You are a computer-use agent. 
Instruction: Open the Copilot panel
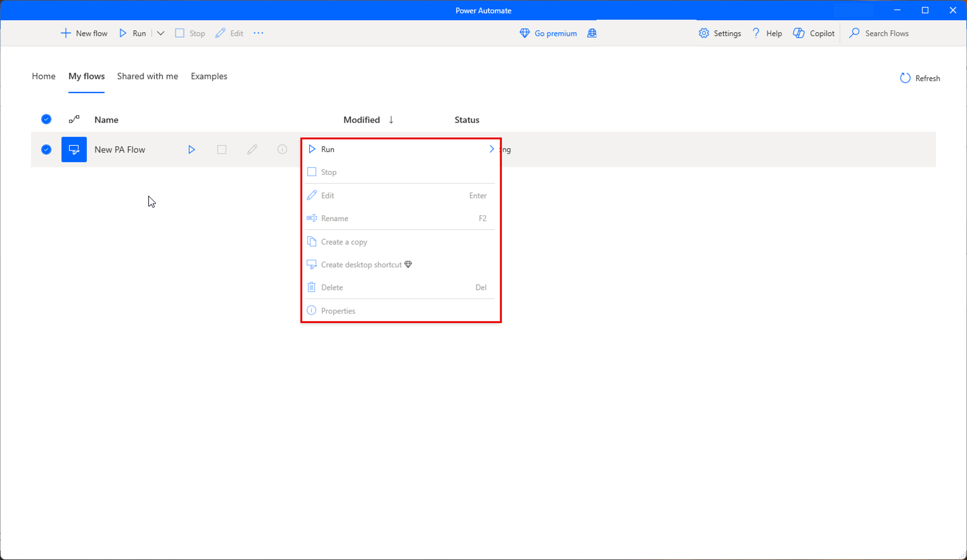tap(814, 33)
